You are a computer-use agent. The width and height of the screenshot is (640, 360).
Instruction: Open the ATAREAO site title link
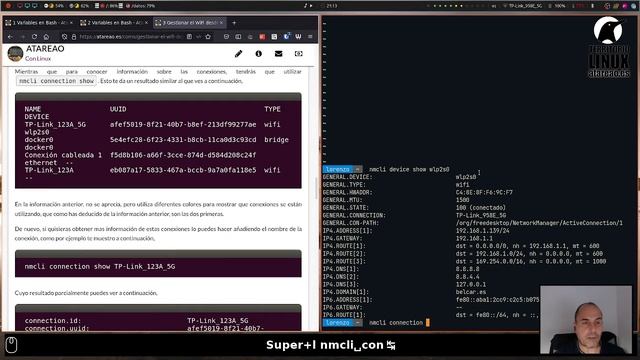pos(45,49)
